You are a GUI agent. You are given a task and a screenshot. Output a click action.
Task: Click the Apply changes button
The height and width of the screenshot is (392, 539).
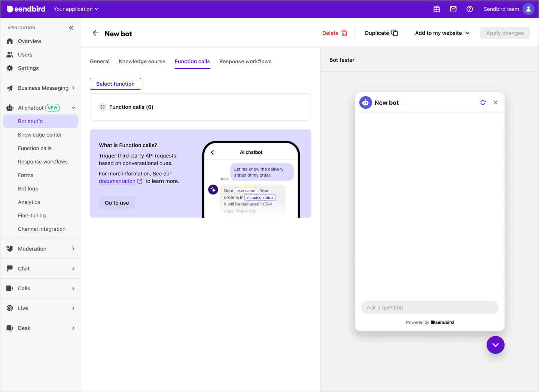click(x=505, y=33)
